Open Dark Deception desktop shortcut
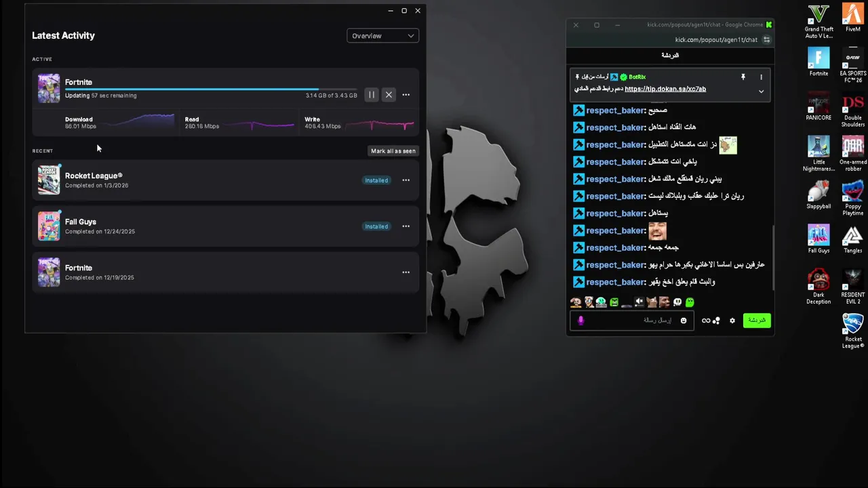Screen dimensions: 868x488 (818, 287)
